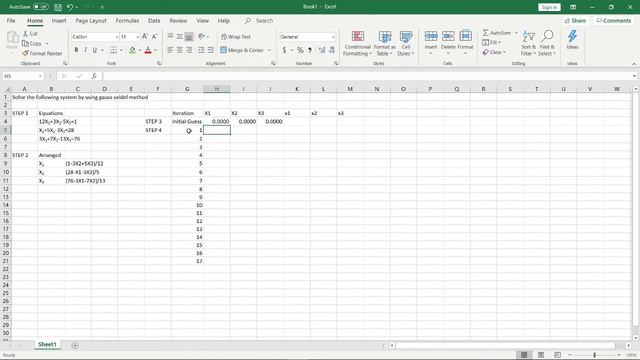Click the Save icon in title bar
Image resolution: width=640 pixels, height=360 pixels.
[x=58, y=7]
